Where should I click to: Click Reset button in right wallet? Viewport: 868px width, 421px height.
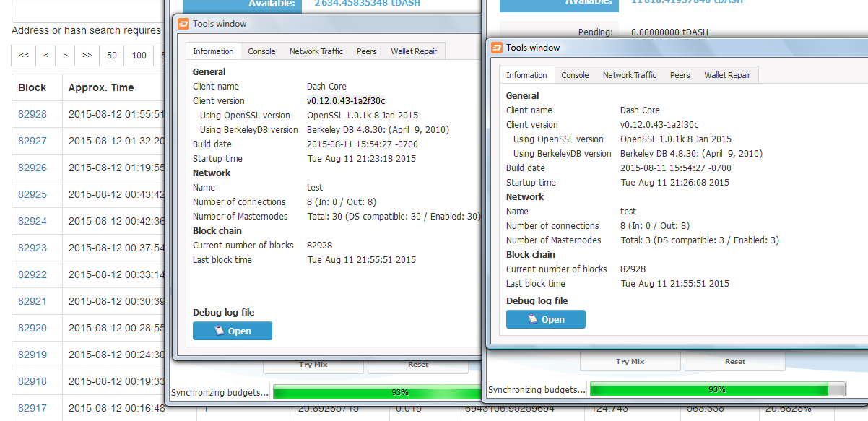pos(735,362)
